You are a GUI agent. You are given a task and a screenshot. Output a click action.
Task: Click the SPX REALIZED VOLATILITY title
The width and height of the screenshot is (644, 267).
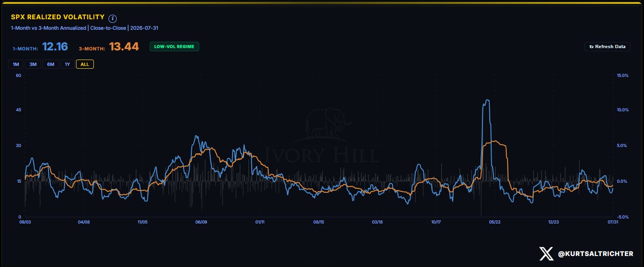pyautogui.click(x=58, y=17)
